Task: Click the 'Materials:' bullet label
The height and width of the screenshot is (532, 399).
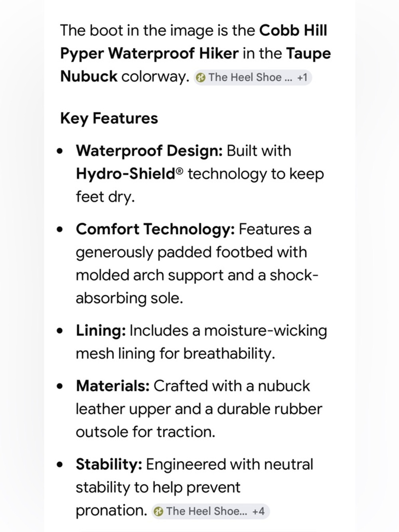Action: tap(113, 386)
